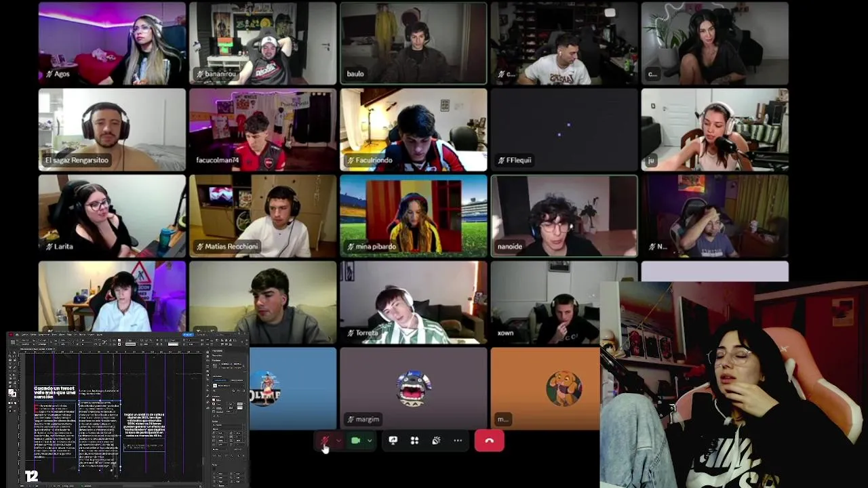868x488 pixels.
Task: Select margim's avatar tile
Action: [x=413, y=388]
